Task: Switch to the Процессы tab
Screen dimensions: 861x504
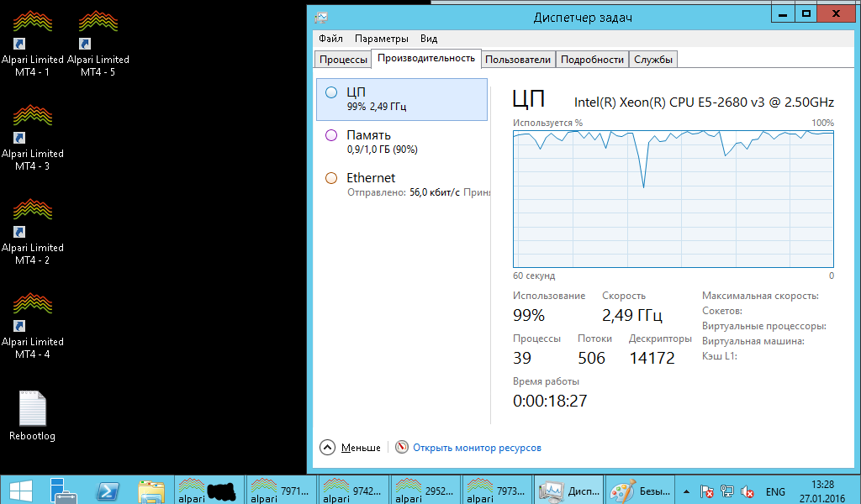Action: (x=343, y=60)
